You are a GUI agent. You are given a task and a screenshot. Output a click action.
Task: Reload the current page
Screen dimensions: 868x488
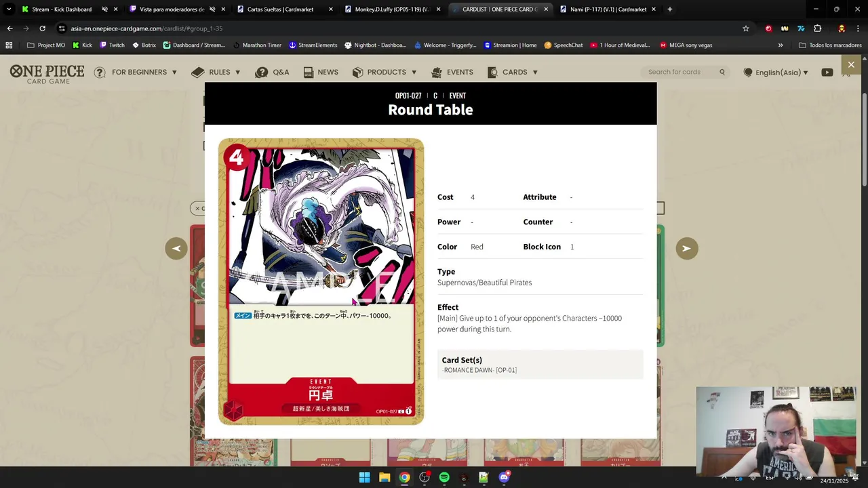pyautogui.click(x=42, y=28)
